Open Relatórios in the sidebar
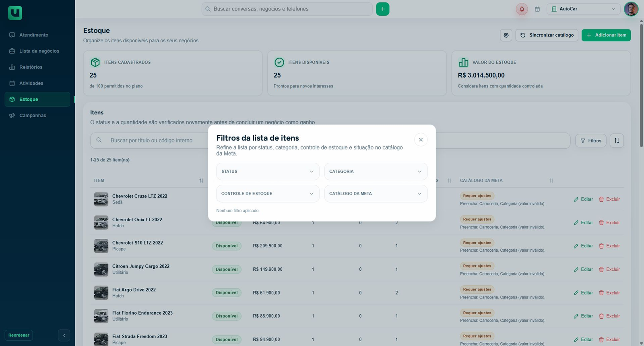 [37, 67]
